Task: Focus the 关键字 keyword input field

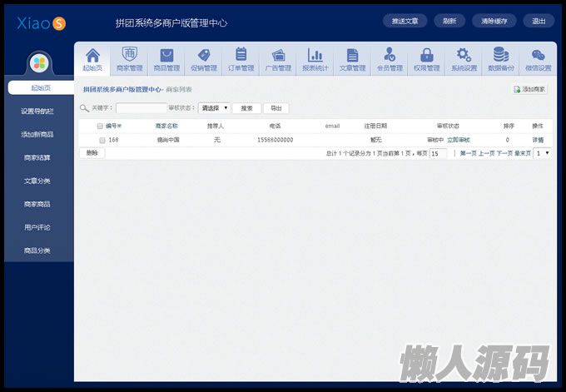Action: 141,108
